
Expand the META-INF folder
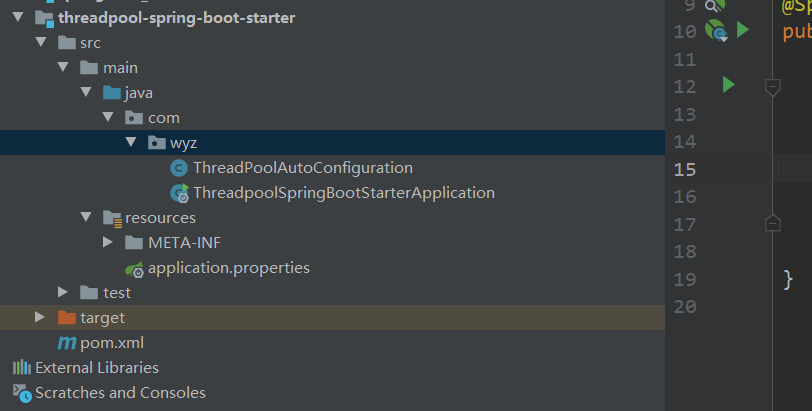tap(108, 243)
